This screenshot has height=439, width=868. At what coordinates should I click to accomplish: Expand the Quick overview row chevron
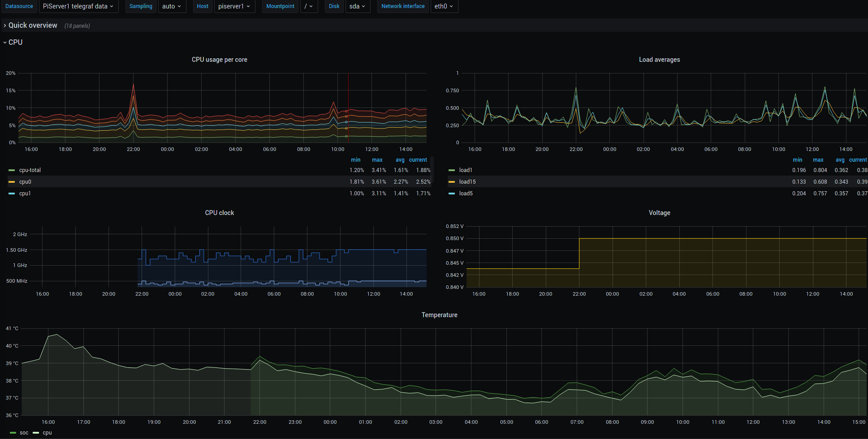[x=5, y=26]
